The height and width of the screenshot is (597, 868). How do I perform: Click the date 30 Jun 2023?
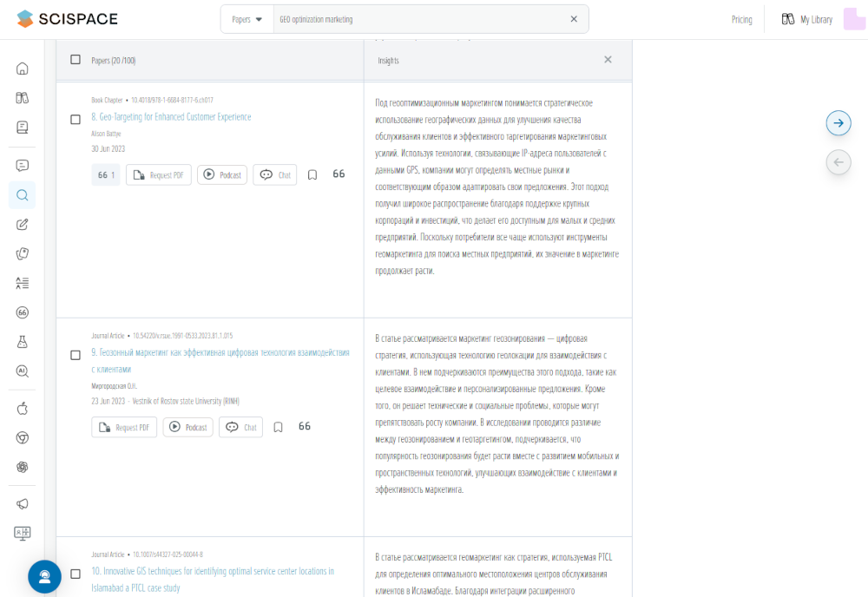coord(108,149)
